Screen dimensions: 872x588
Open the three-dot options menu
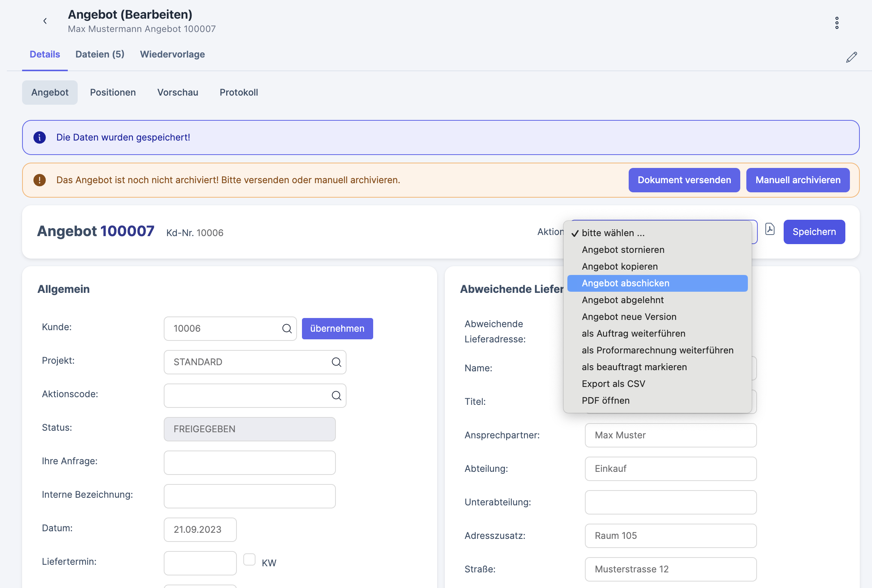[837, 23]
